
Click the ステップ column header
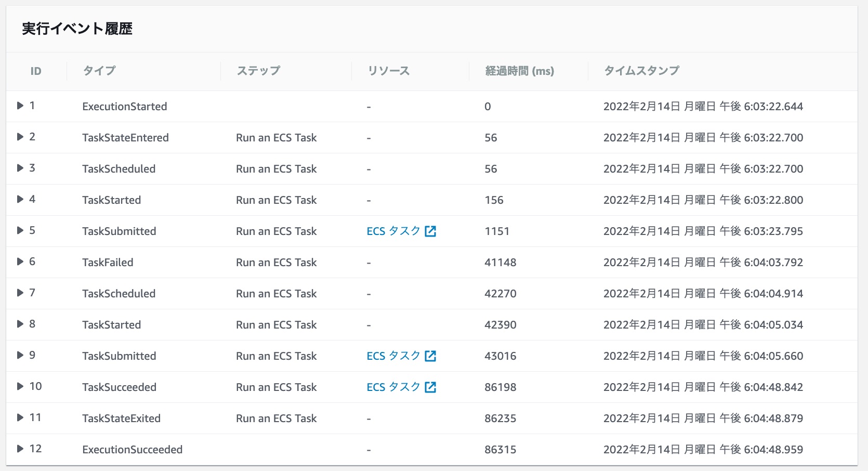tap(258, 71)
